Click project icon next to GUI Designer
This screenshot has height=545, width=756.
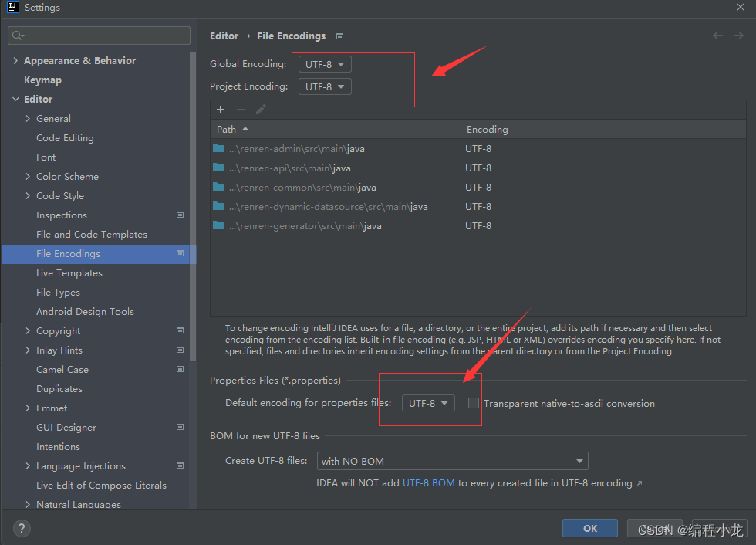click(x=181, y=427)
